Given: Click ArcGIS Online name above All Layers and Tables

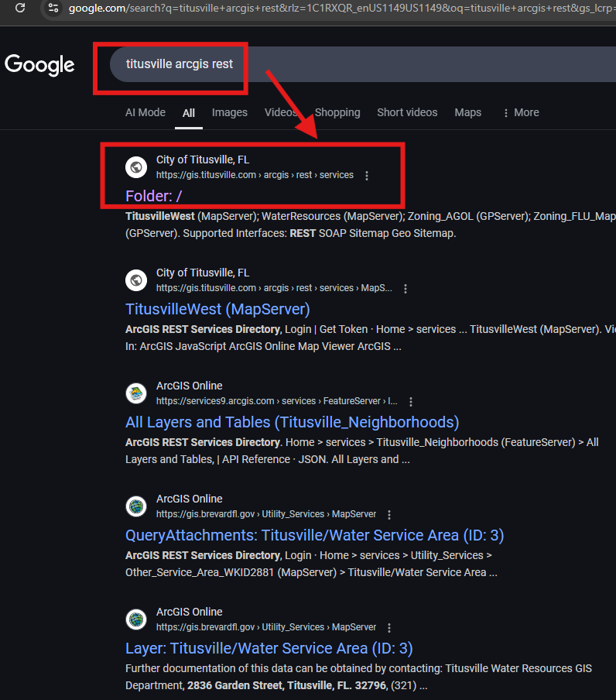Looking at the screenshot, I should point(189,386).
